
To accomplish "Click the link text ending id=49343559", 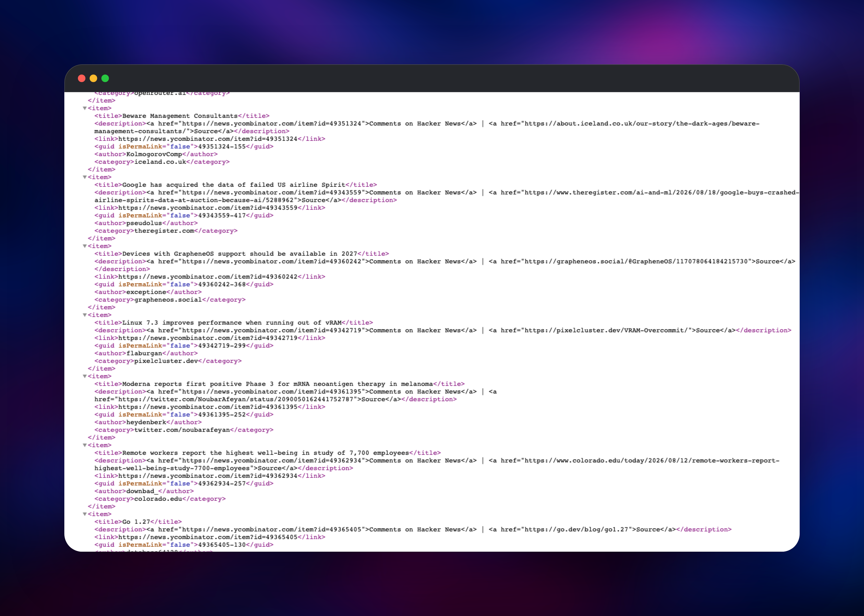I will [208, 208].
